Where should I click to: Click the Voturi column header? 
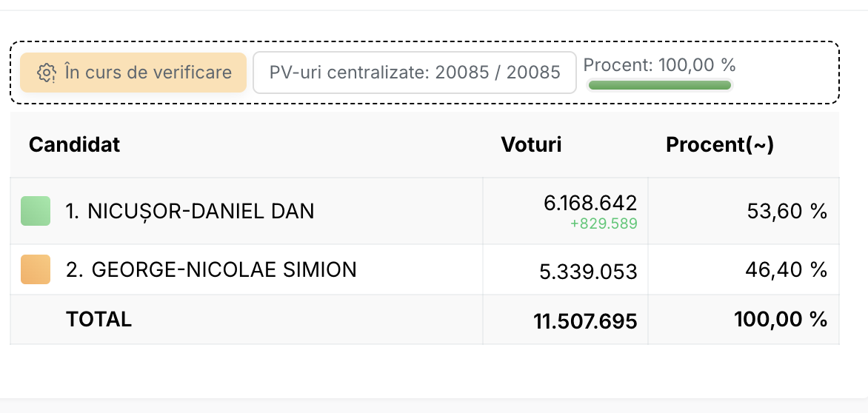pyautogui.click(x=531, y=145)
